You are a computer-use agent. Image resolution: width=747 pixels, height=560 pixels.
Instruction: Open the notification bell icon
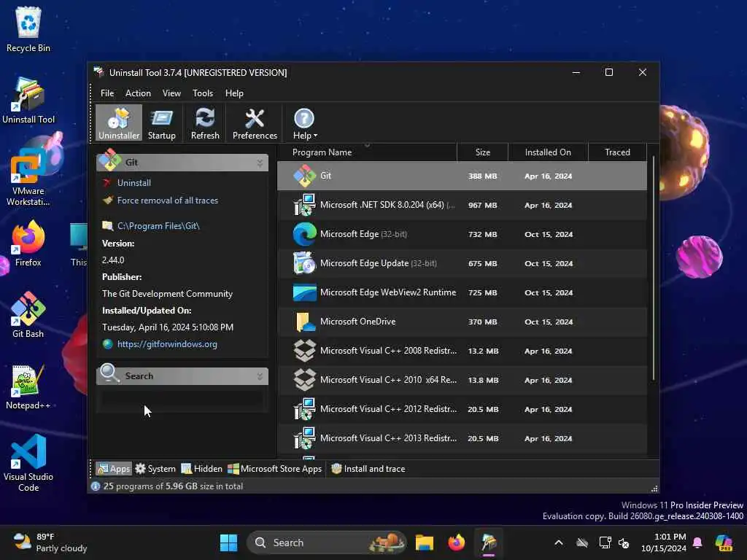click(x=697, y=542)
